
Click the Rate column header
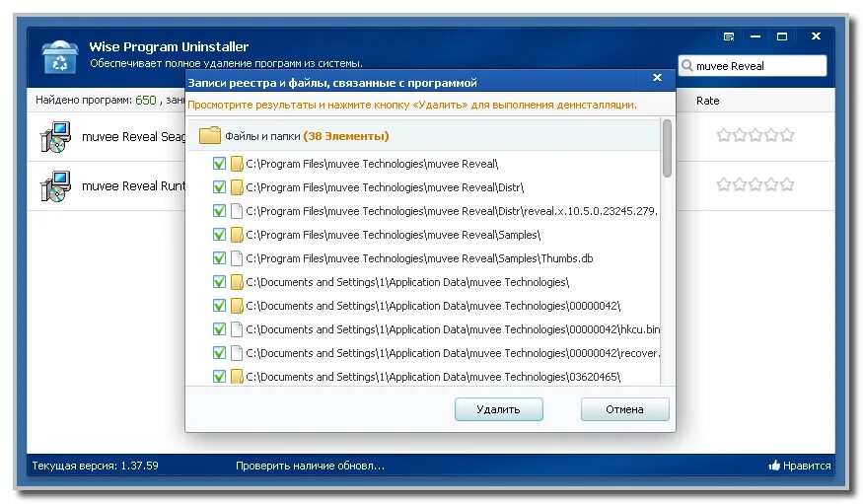tap(708, 101)
